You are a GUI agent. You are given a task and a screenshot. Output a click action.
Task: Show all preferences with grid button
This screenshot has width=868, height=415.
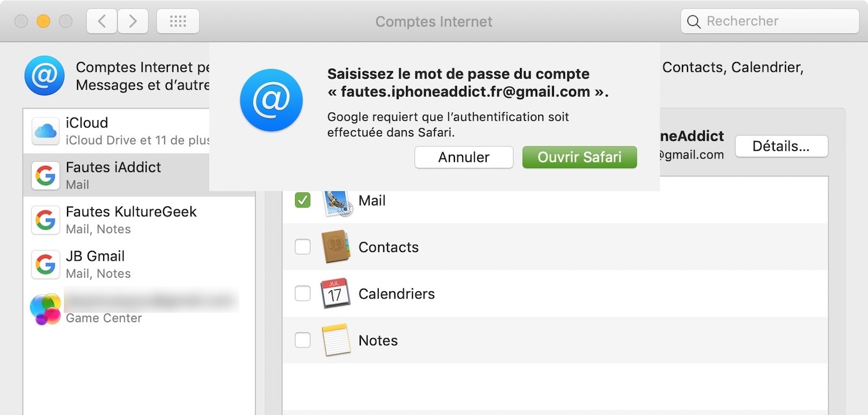tap(178, 21)
